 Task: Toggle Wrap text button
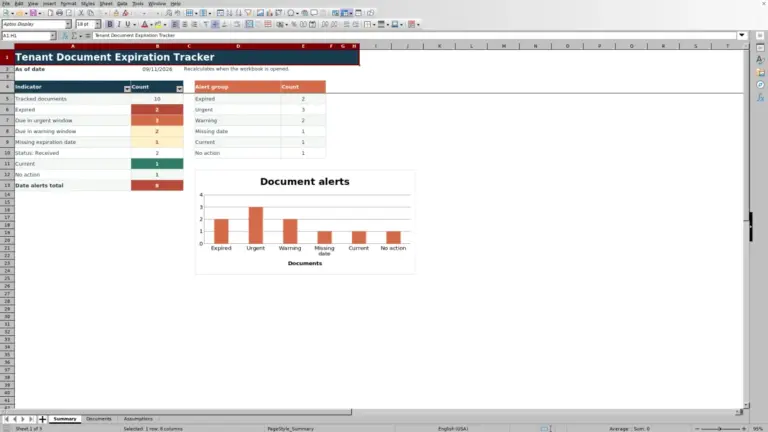237,24
